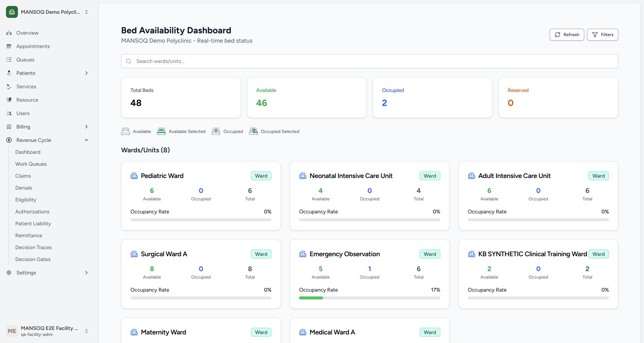Open the Filters button
Screen dimensions: 644x343
pyautogui.click(x=603, y=35)
